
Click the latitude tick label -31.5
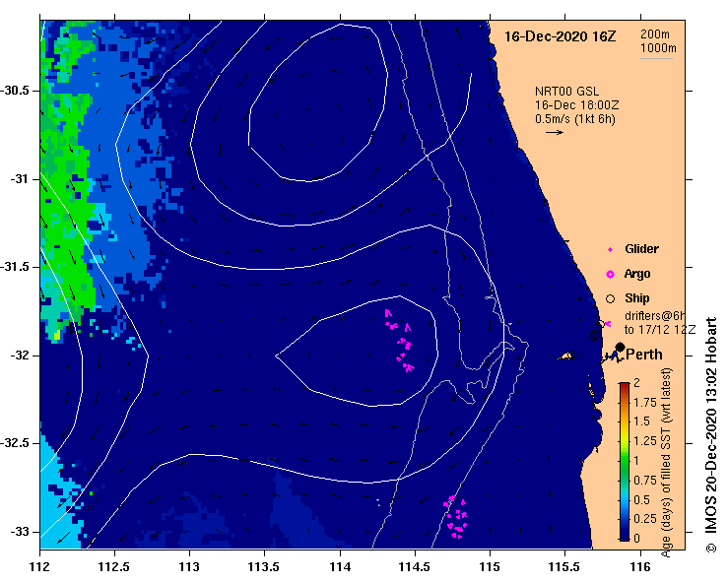(15, 267)
